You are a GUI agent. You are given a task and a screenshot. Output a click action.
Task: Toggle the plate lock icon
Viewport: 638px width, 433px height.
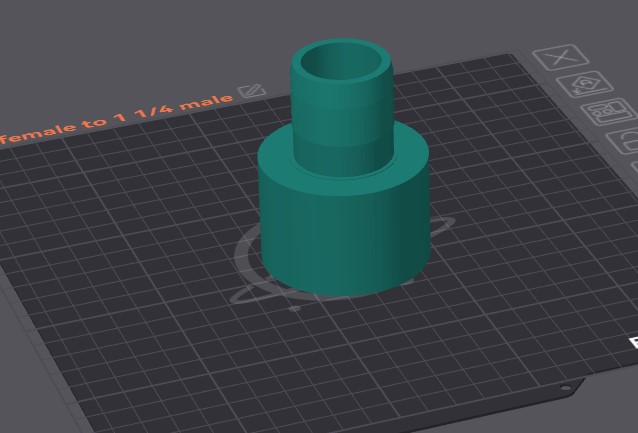[x=623, y=141]
